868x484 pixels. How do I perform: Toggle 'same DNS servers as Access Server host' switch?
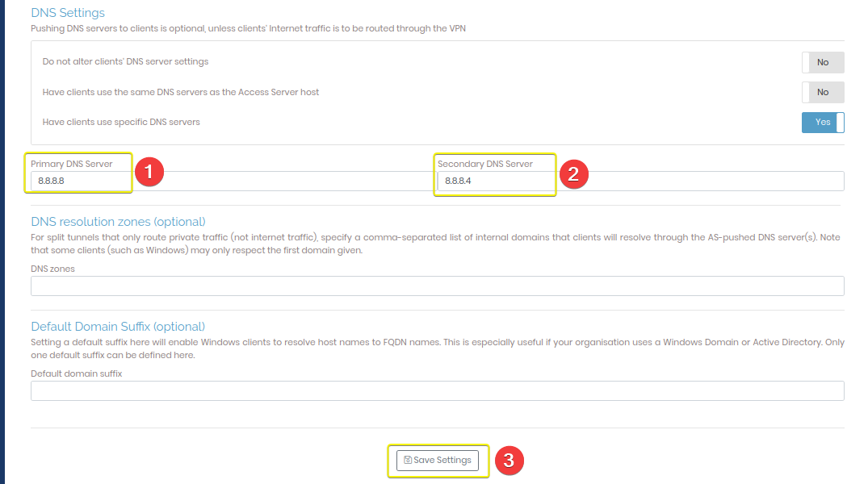pyautogui.click(x=823, y=93)
